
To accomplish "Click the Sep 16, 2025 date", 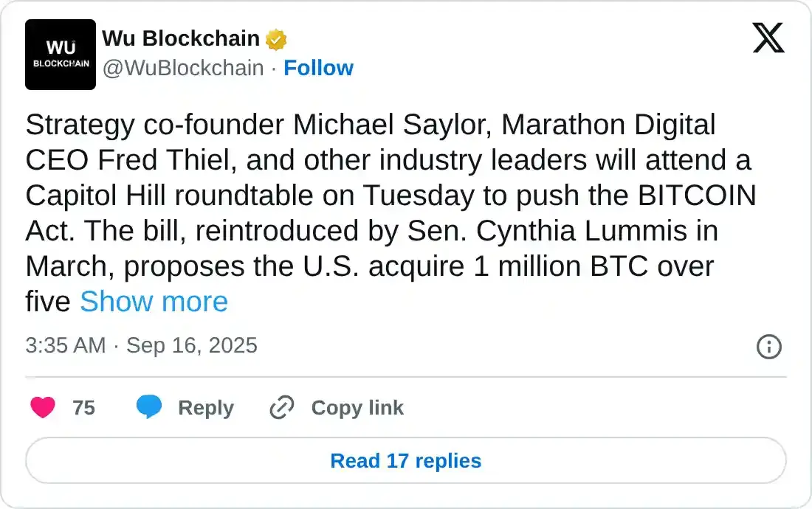I will pyautogui.click(x=192, y=345).
